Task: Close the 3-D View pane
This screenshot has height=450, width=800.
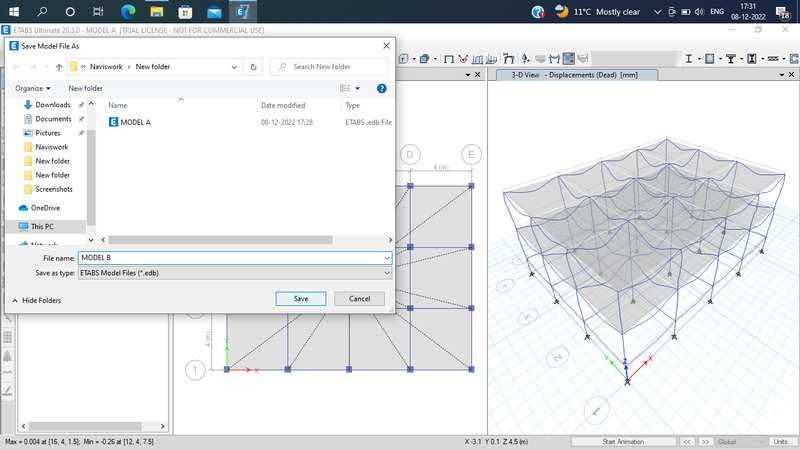Action: click(x=791, y=74)
